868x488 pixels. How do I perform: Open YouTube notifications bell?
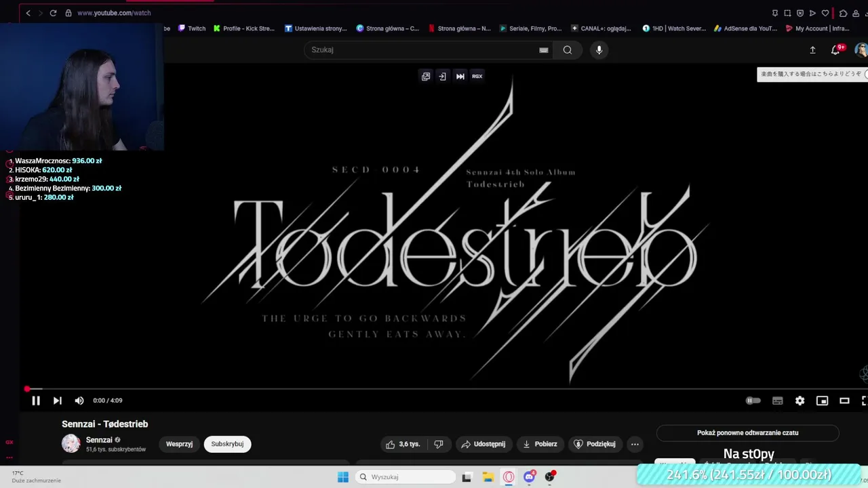pos(835,49)
